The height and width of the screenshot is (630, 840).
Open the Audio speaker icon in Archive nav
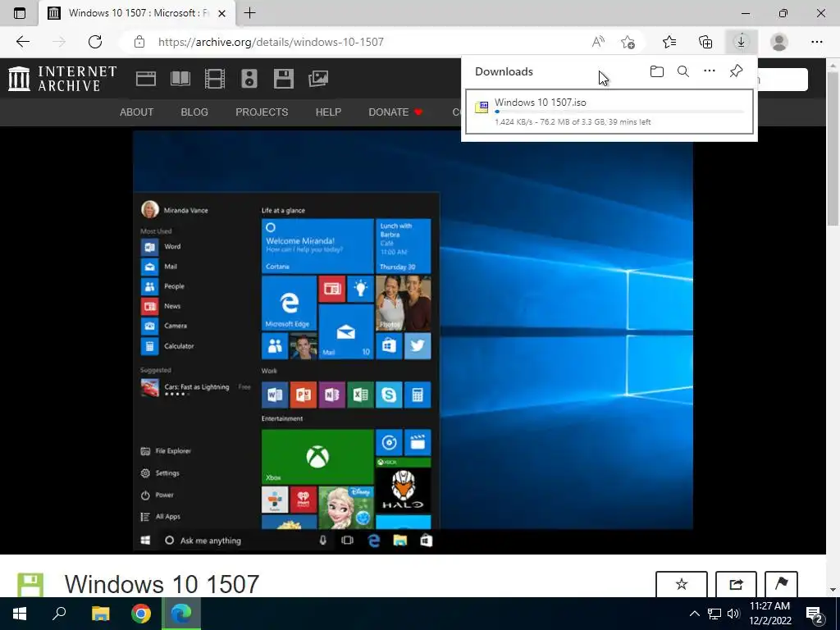249,79
